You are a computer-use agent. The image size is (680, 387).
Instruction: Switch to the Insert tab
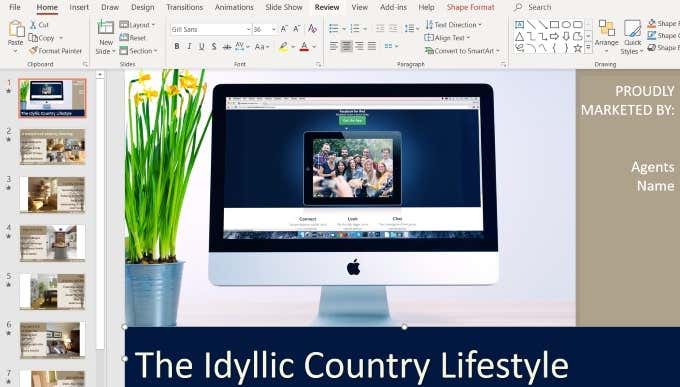[x=79, y=7]
